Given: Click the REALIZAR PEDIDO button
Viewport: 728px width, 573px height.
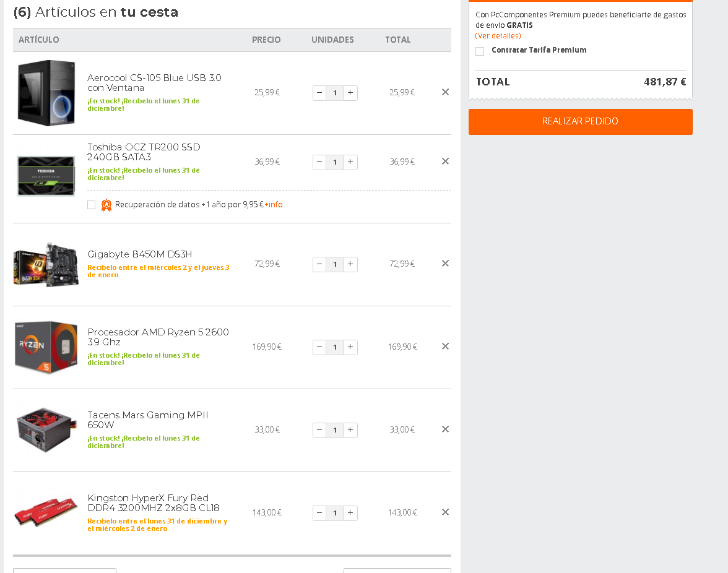Looking at the screenshot, I should pyautogui.click(x=581, y=121).
